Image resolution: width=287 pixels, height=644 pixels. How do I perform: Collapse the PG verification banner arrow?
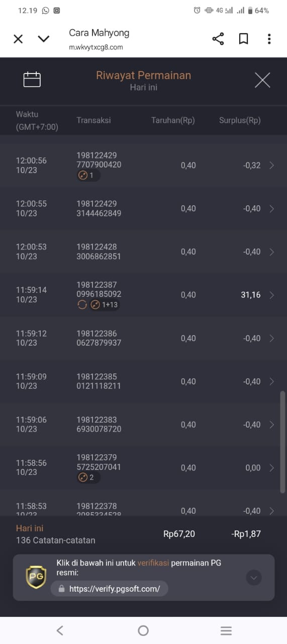pyautogui.click(x=254, y=578)
